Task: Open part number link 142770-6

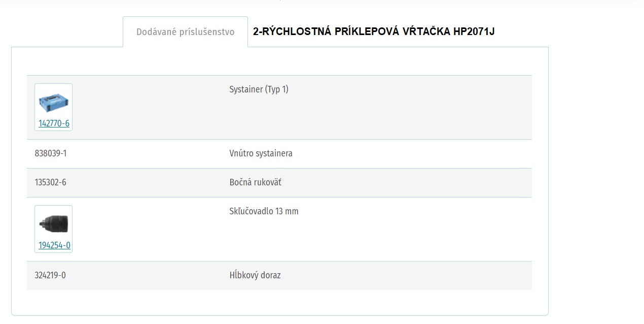Action: (54, 123)
